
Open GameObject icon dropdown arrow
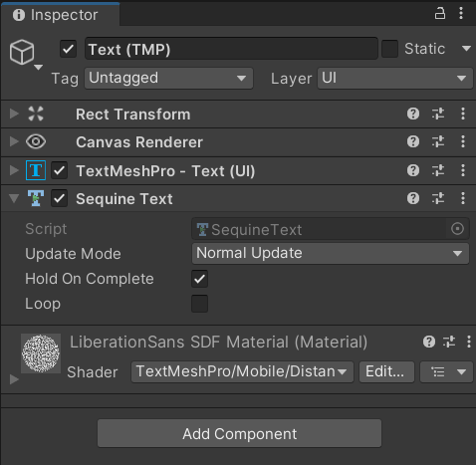tap(38, 68)
